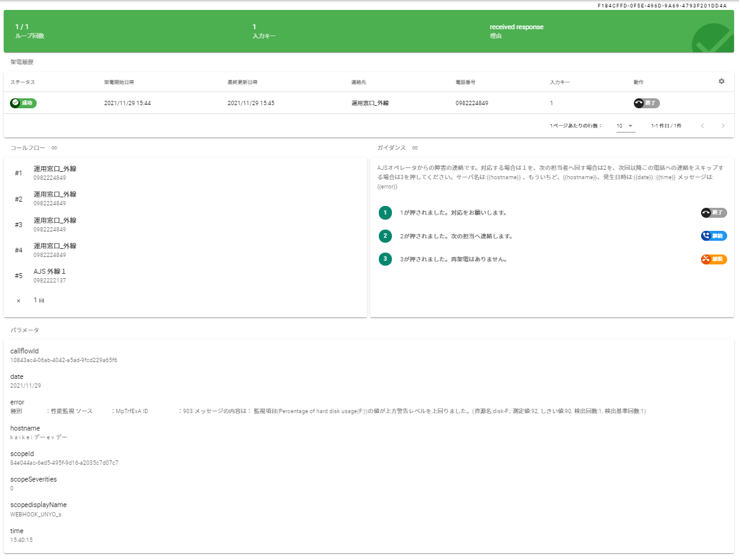739x560 pixels.
Task: Click the blue 継続 badge for guidance key 2
Action: pyautogui.click(x=713, y=236)
